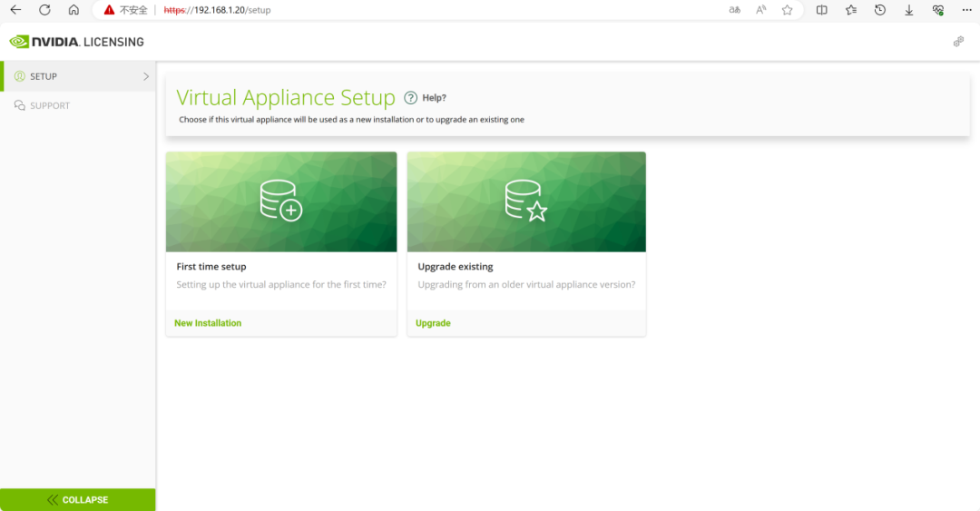Collapse the sidebar with COLLAPSE button
Viewport: 980px width, 511px height.
coord(77,500)
